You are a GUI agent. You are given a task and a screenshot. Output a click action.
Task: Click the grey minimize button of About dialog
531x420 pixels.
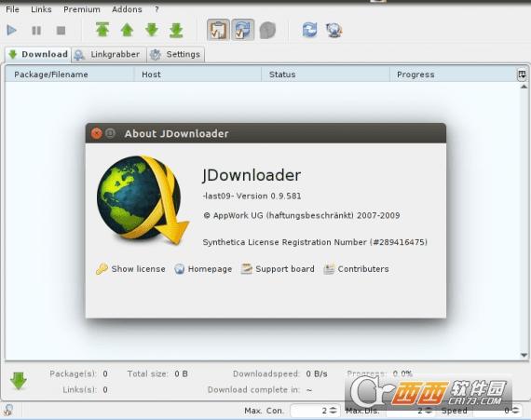pyautogui.click(x=110, y=133)
